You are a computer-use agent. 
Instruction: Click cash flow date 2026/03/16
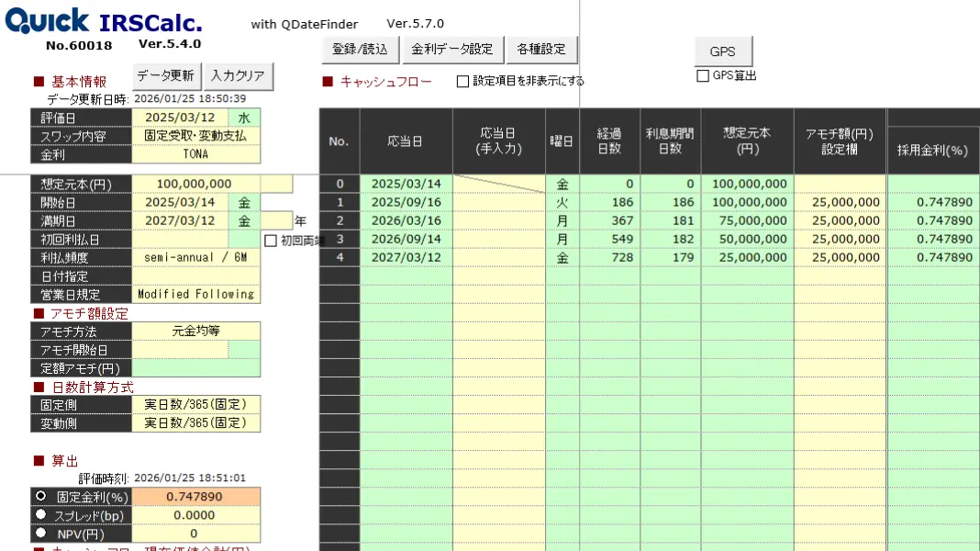[x=406, y=220]
